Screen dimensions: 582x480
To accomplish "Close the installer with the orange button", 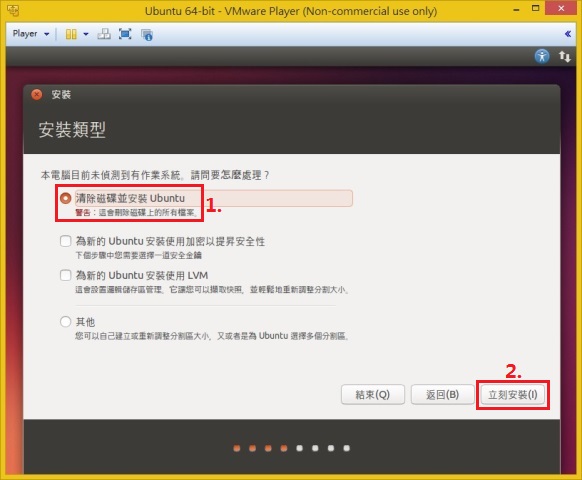I will [x=36, y=94].
